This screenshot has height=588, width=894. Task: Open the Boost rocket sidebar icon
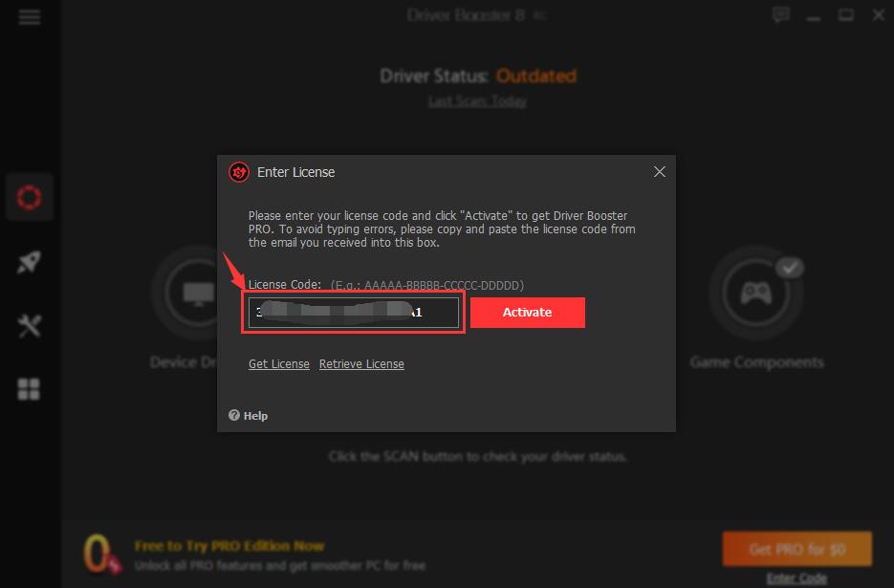pyautogui.click(x=29, y=262)
